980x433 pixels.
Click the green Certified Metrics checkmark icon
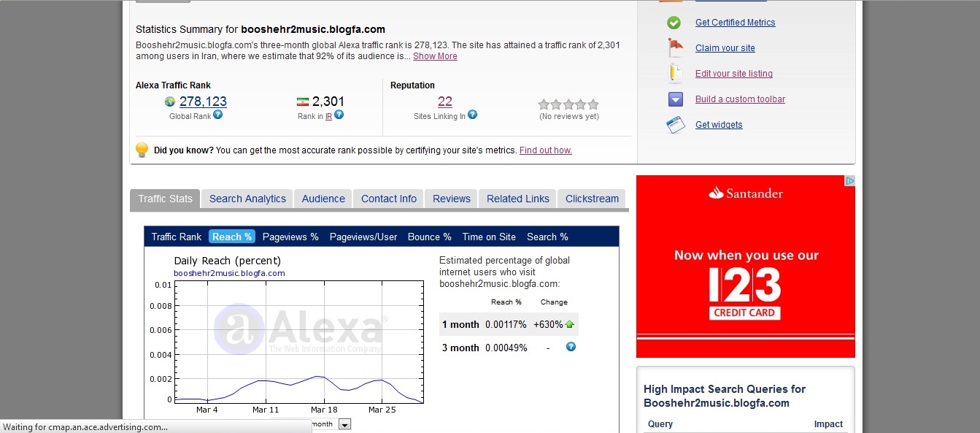pos(674,23)
